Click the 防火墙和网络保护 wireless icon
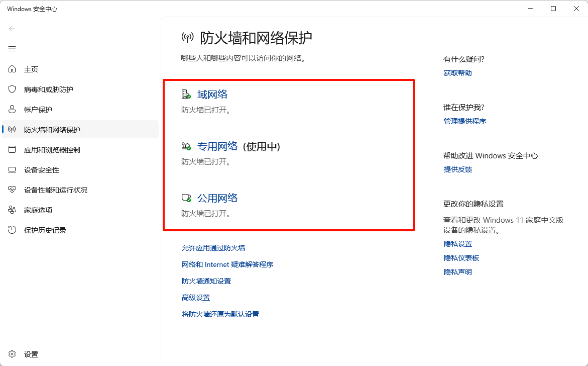This screenshot has width=588, height=366. pyautogui.click(x=12, y=129)
